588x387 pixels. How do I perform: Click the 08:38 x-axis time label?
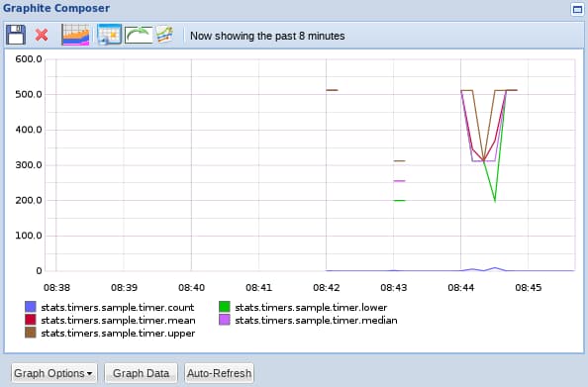[x=56, y=288]
